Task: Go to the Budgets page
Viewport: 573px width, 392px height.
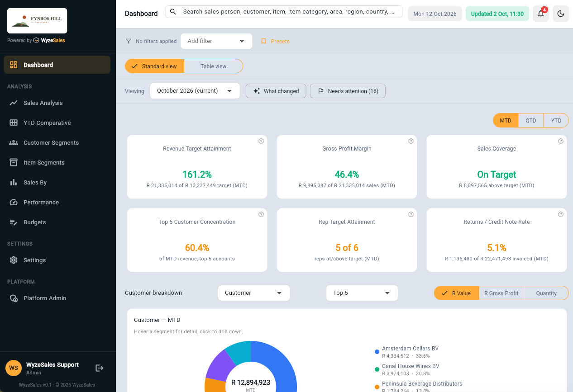Action: 57,222
